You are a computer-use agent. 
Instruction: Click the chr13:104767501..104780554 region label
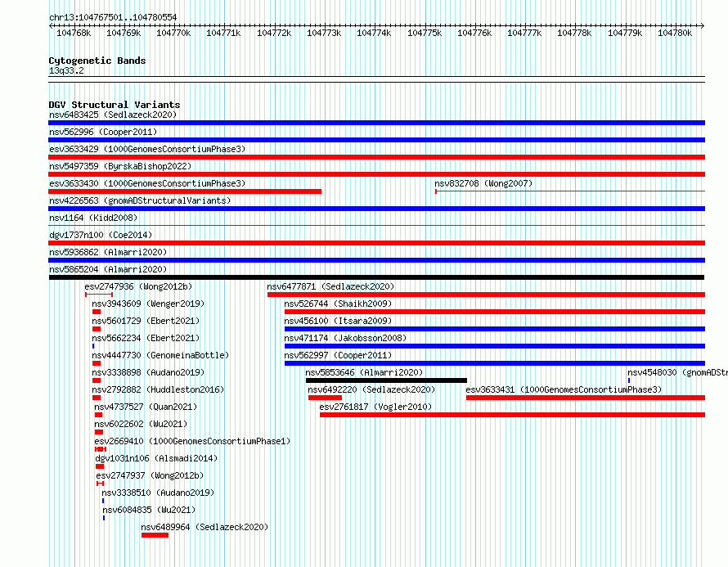pos(113,17)
